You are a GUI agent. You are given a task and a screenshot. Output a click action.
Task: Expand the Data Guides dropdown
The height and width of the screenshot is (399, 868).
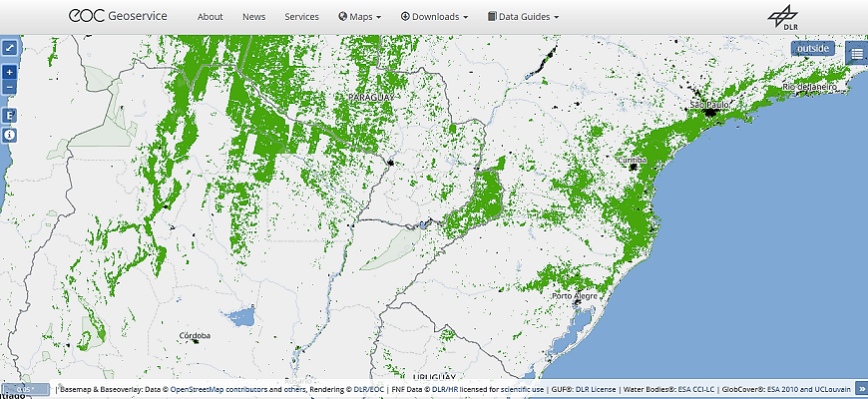coord(523,17)
